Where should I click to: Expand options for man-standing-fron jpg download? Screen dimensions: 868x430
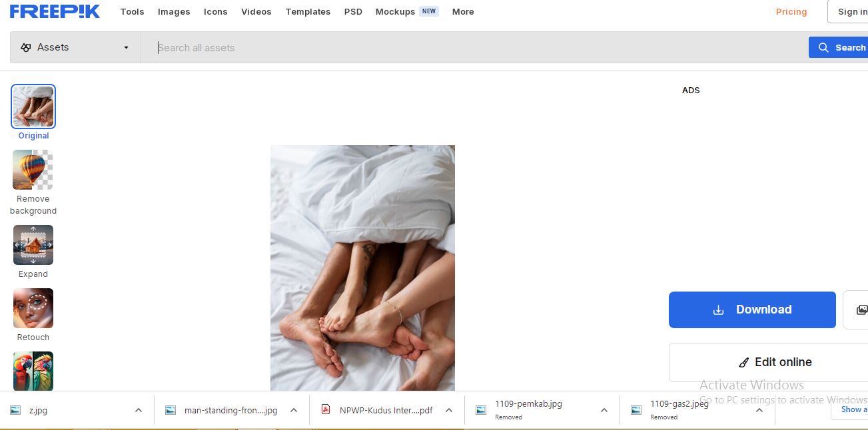click(294, 410)
